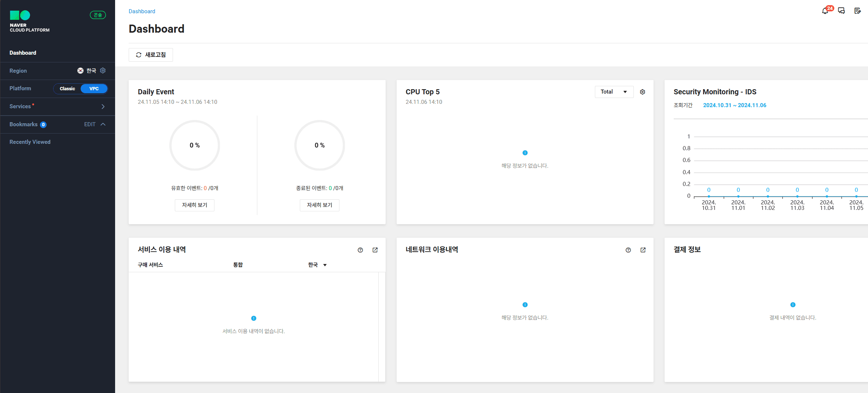Select Dashboard in the sidebar

click(x=23, y=53)
